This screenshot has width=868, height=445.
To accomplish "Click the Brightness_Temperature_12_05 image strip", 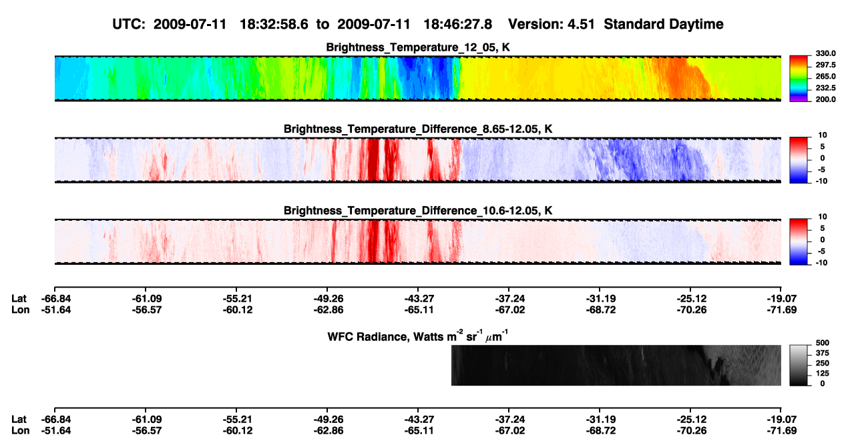I will point(417,78).
